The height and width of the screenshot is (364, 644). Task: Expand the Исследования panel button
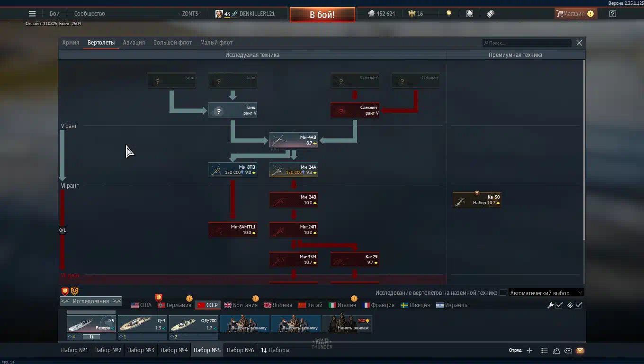(x=90, y=301)
